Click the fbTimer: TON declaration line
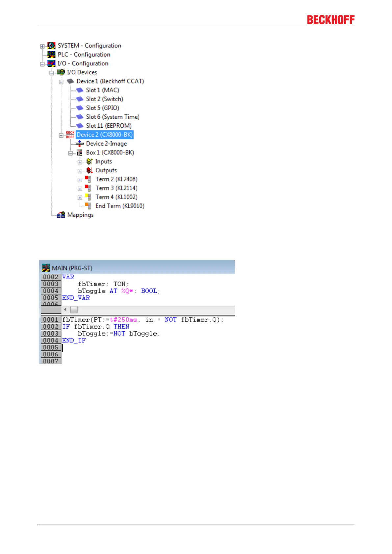The image size is (392, 554). [x=103, y=284]
